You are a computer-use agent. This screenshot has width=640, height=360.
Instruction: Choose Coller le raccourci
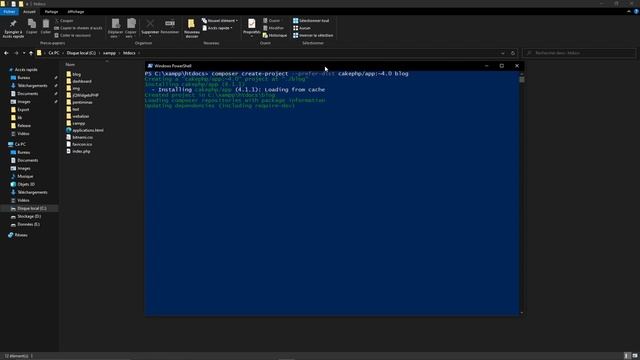point(73,36)
